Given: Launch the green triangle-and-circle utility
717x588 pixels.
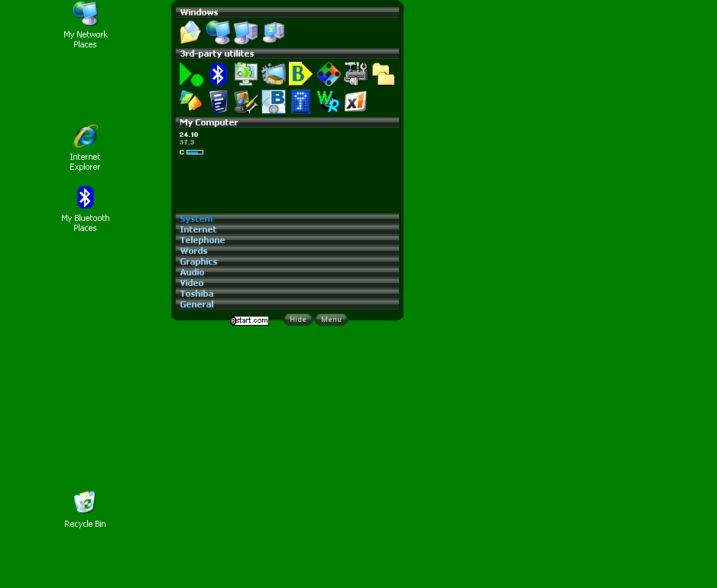Looking at the screenshot, I should (x=191, y=74).
